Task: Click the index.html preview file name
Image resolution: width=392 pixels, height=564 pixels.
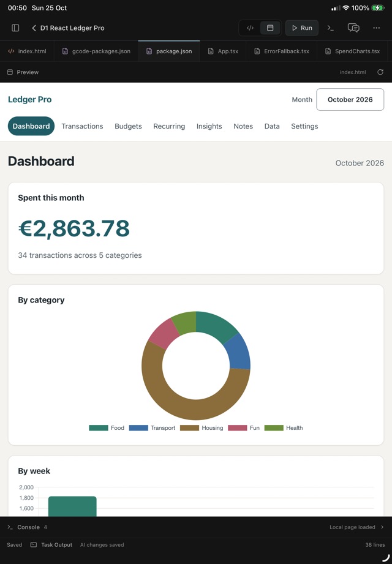Action: [x=353, y=72]
